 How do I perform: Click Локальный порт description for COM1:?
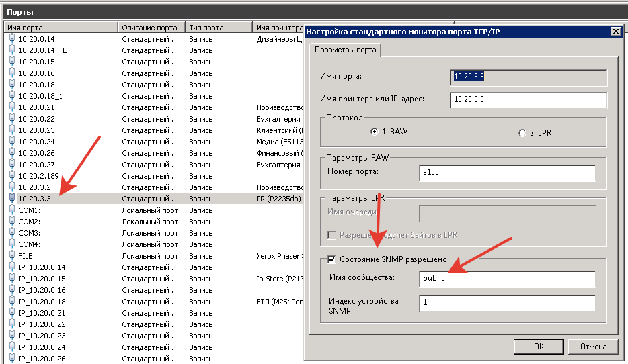[x=150, y=210]
